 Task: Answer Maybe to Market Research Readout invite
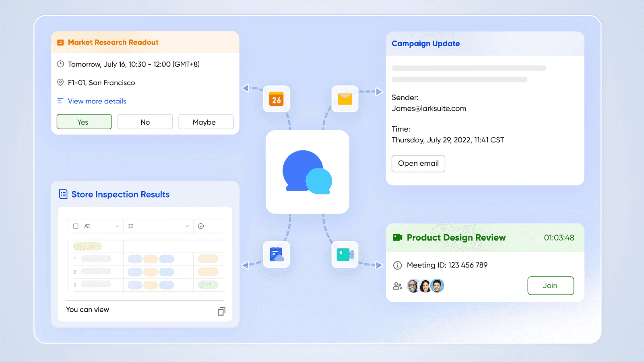[x=206, y=121]
